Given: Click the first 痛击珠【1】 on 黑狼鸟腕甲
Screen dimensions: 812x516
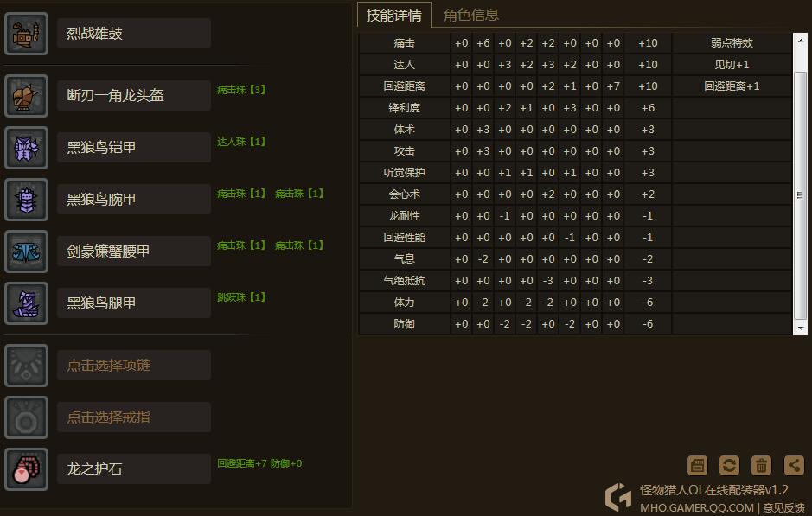Looking at the screenshot, I should point(241,193).
